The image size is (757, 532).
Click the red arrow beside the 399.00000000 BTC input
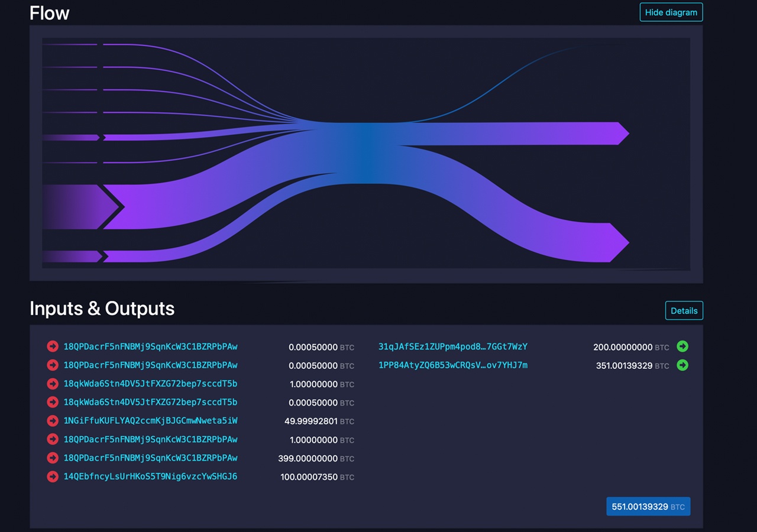52,458
